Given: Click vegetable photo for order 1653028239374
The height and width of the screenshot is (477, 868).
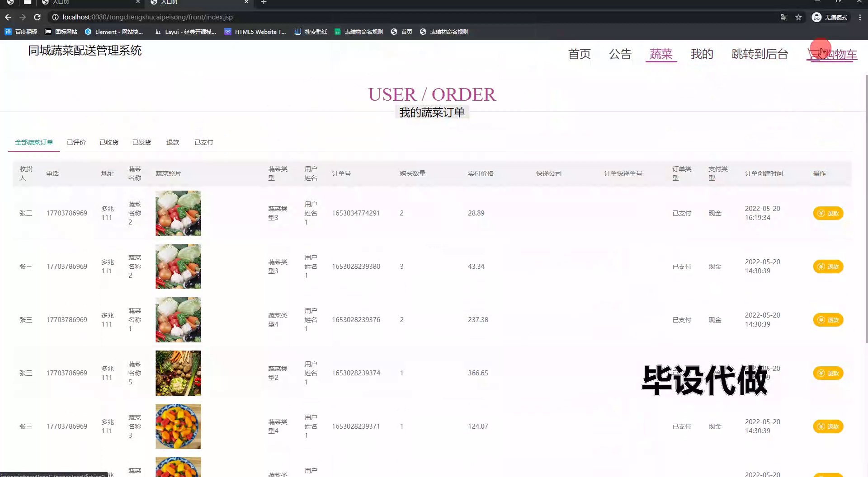Looking at the screenshot, I should [178, 373].
